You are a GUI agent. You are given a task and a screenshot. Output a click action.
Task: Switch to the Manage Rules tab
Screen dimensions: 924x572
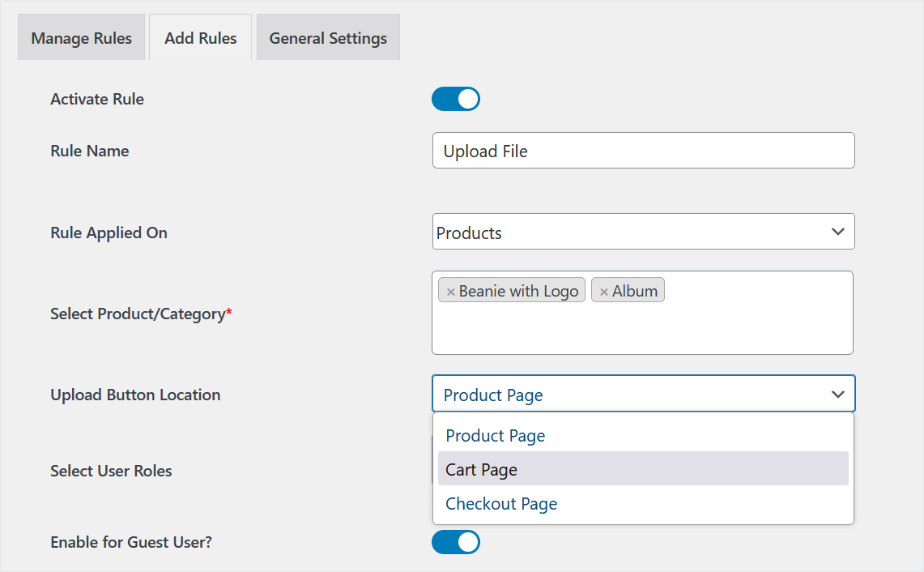[81, 38]
